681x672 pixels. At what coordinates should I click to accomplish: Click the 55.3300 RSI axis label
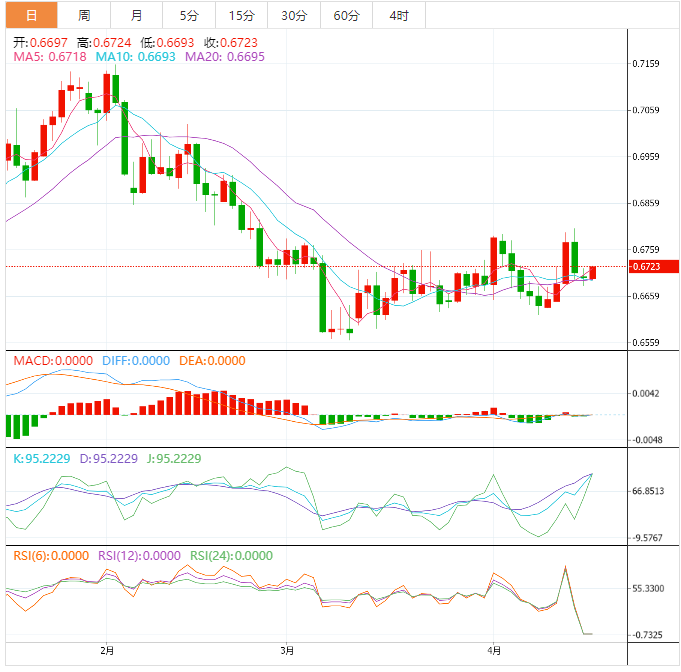point(648,589)
